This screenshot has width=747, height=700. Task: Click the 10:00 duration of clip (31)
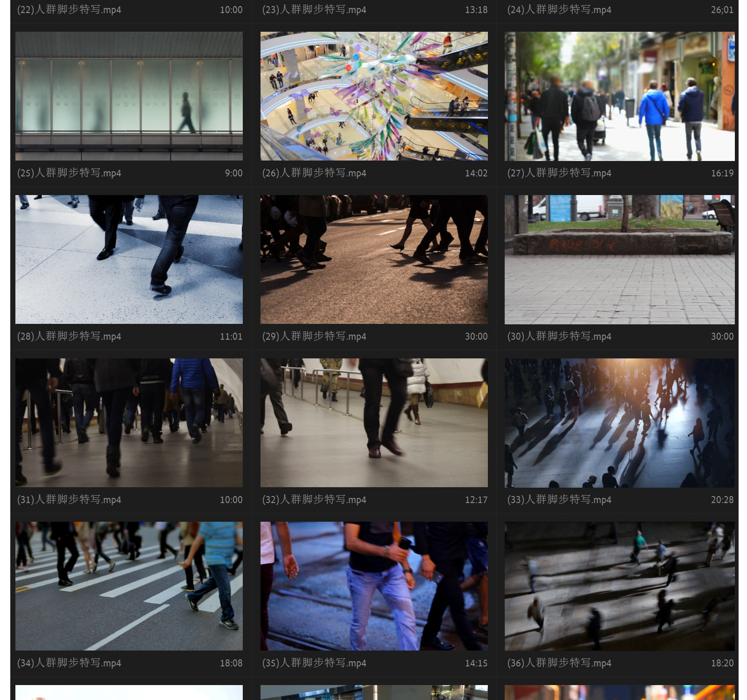pos(231,500)
